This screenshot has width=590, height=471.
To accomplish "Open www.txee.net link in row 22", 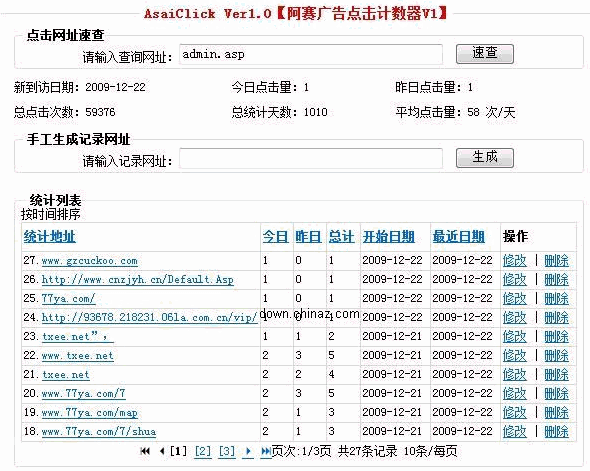I will tap(78, 356).
